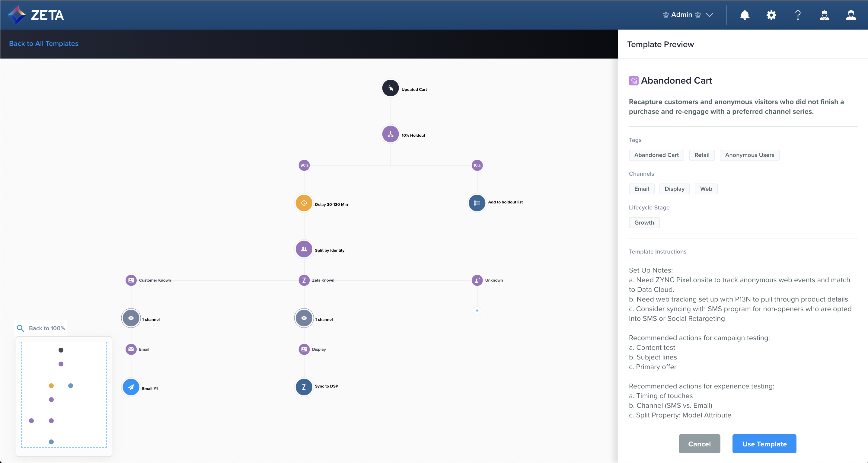The width and height of the screenshot is (868, 463).
Task: Reset zoom with Back to 100%
Action: click(x=41, y=328)
